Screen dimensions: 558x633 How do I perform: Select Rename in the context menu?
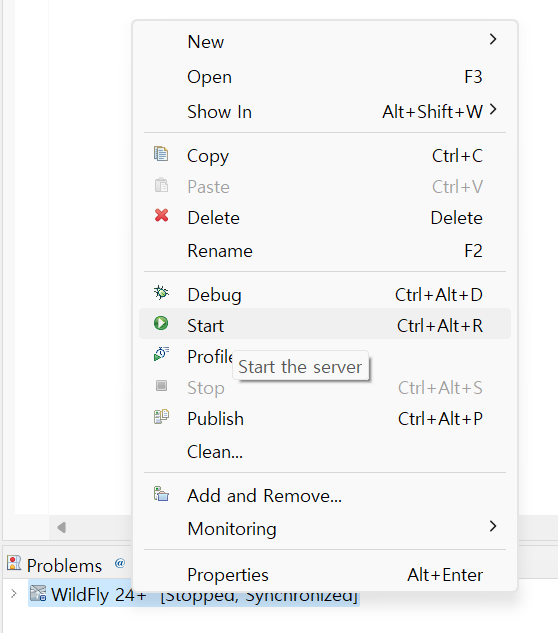tap(325, 251)
